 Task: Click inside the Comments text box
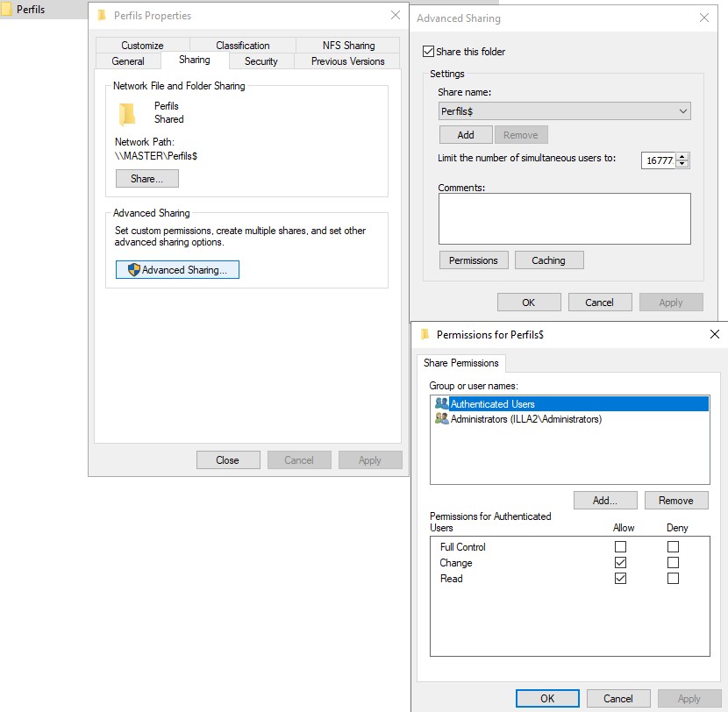point(564,218)
